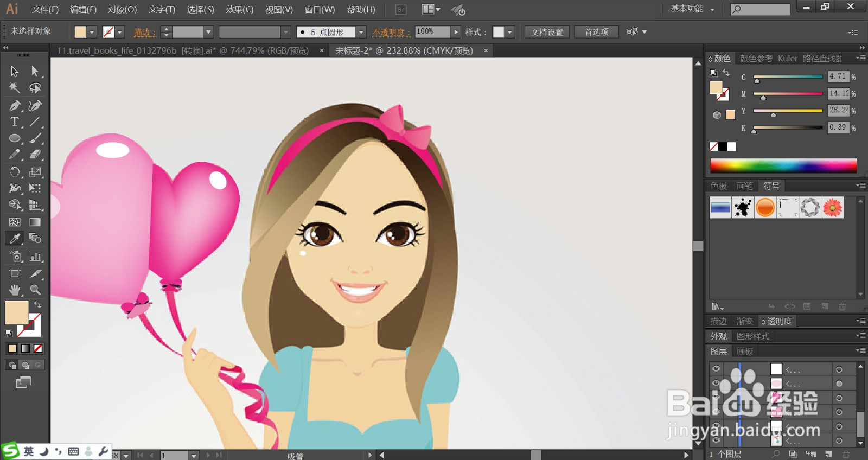Image resolution: width=868 pixels, height=460 pixels.
Task: Select the Rotate tool
Action: [15, 172]
